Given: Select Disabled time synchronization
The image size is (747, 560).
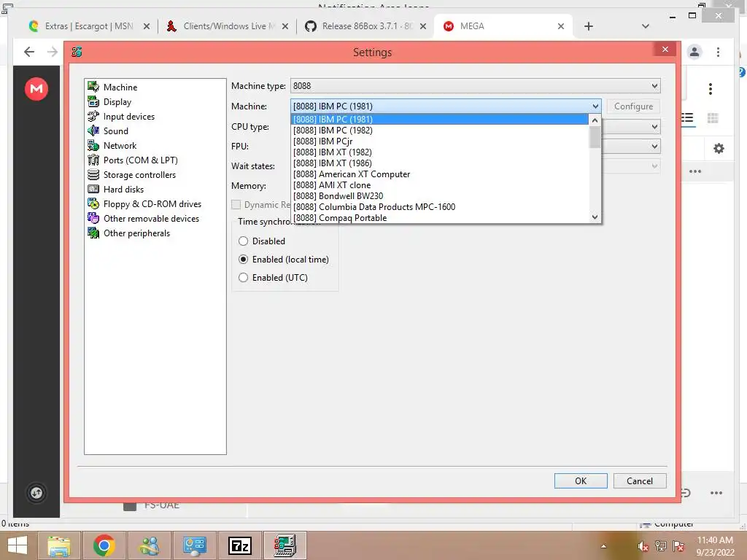Looking at the screenshot, I should coord(243,241).
